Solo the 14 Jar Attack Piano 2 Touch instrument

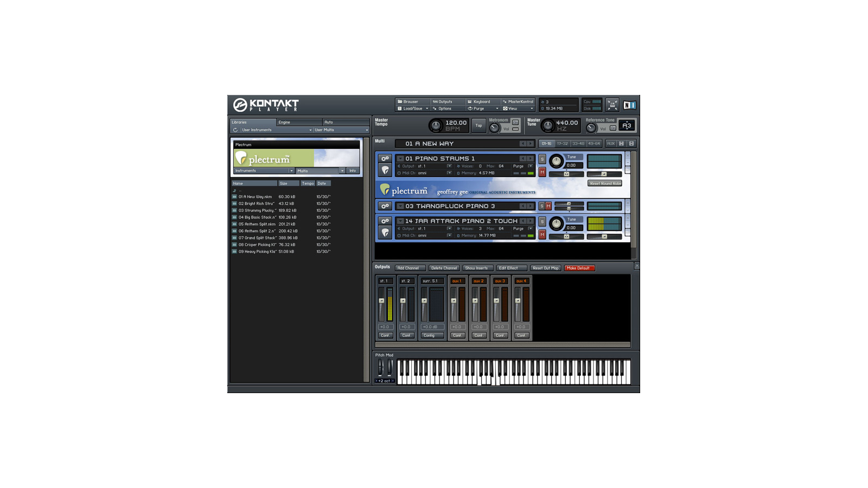(542, 222)
